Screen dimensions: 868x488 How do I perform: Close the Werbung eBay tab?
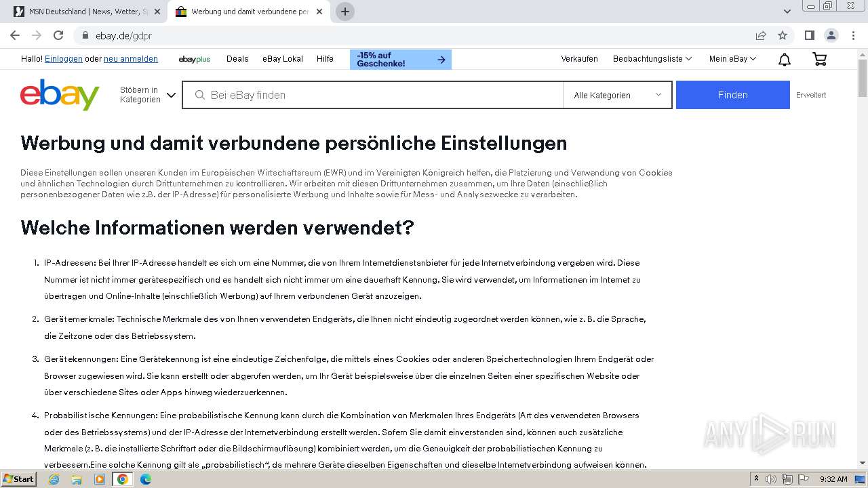[319, 12]
